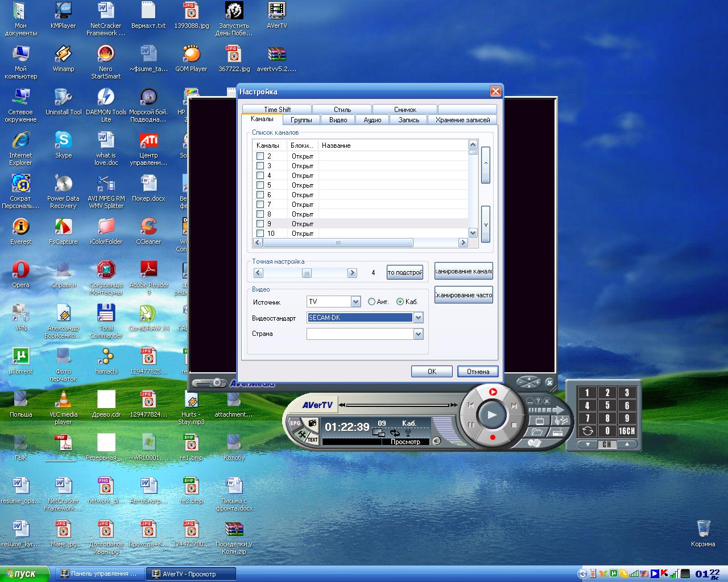
Task: Click the snapshot camera icon on the AVerTV panel
Action: (x=312, y=423)
